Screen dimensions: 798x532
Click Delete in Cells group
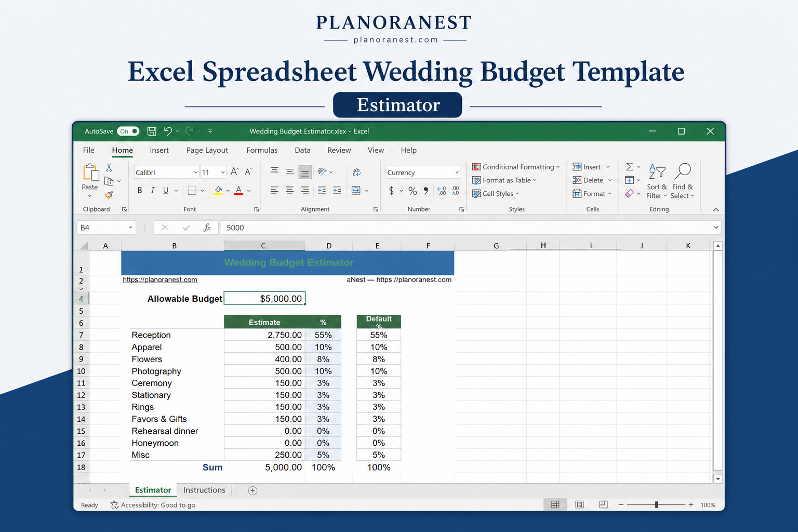click(592, 180)
